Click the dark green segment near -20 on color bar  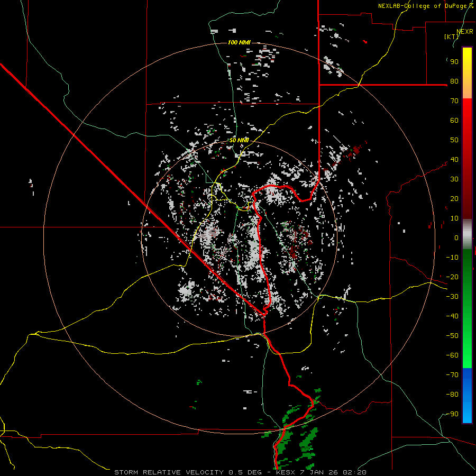pos(467,273)
